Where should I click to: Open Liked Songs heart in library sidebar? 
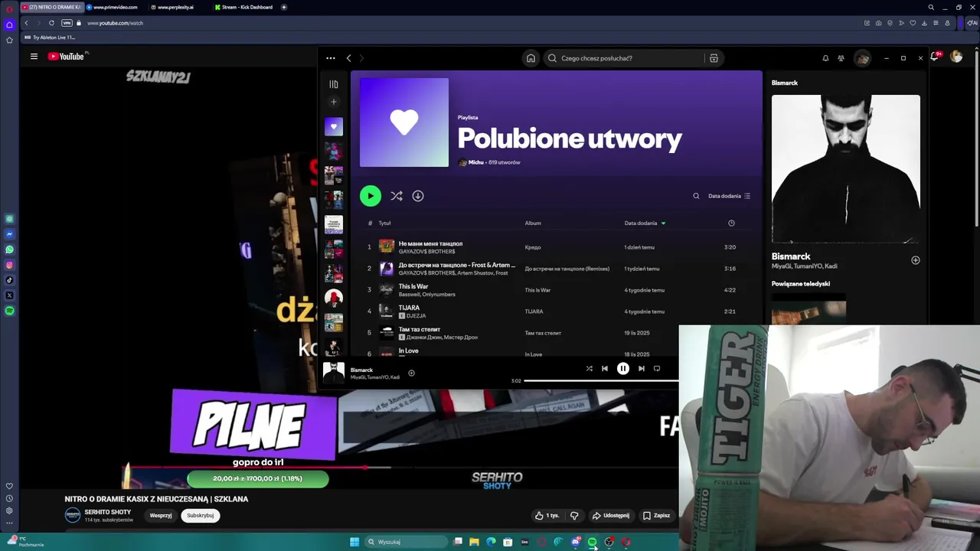[334, 126]
